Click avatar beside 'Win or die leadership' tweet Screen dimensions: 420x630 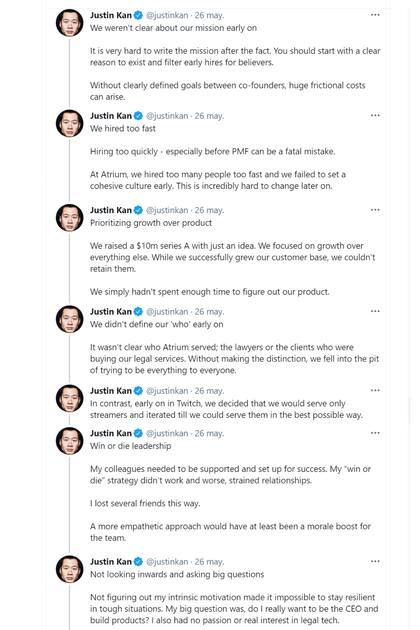(x=70, y=441)
